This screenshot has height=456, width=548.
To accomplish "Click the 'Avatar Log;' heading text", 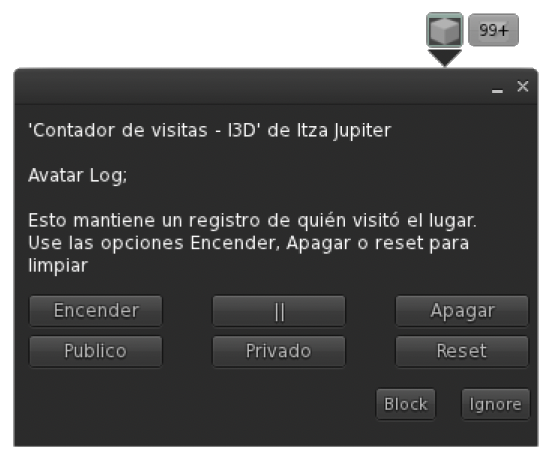I will (x=78, y=175).
